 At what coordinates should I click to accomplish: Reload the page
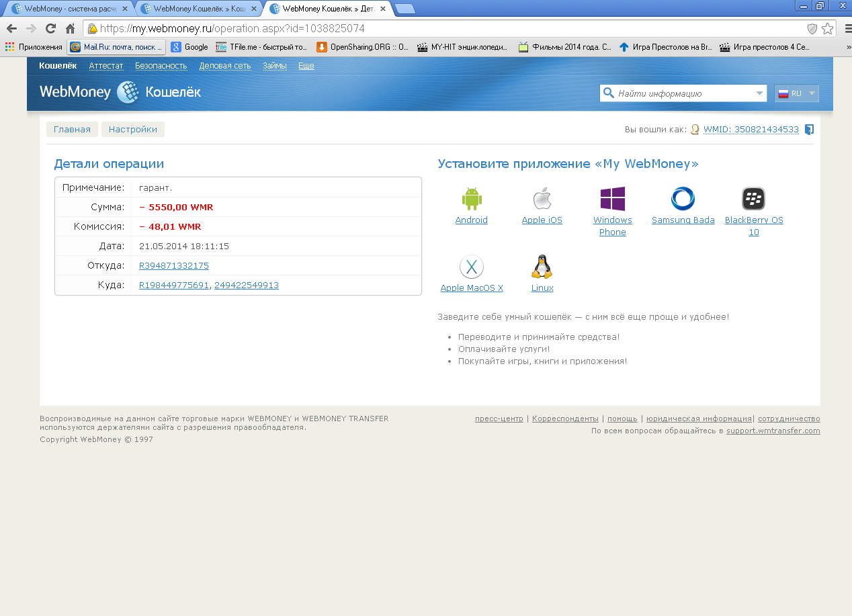pyautogui.click(x=50, y=29)
